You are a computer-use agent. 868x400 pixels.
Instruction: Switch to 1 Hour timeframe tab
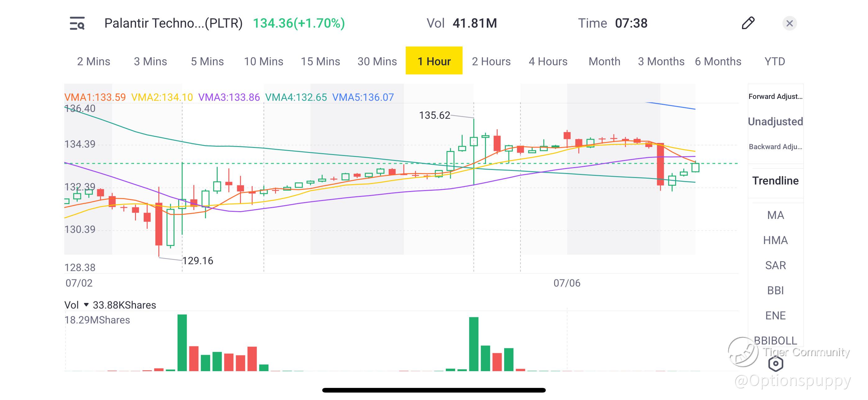434,61
